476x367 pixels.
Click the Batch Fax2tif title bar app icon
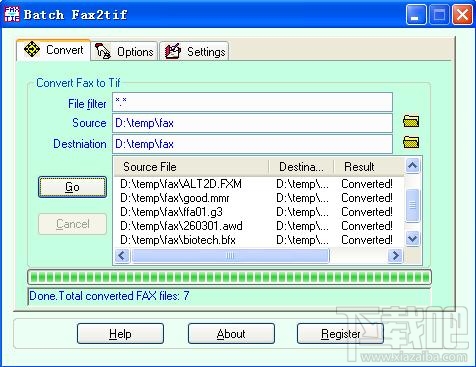click(11, 14)
